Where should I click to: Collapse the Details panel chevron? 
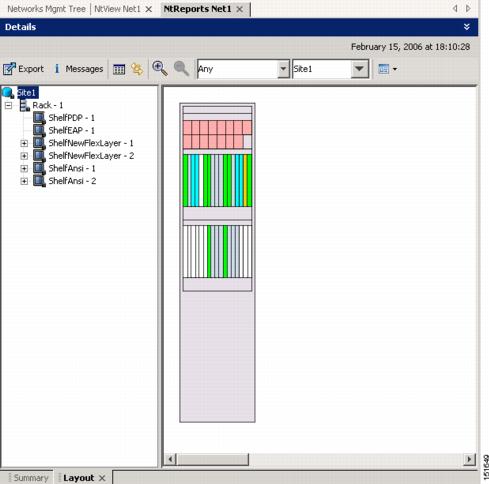(467, 27)
